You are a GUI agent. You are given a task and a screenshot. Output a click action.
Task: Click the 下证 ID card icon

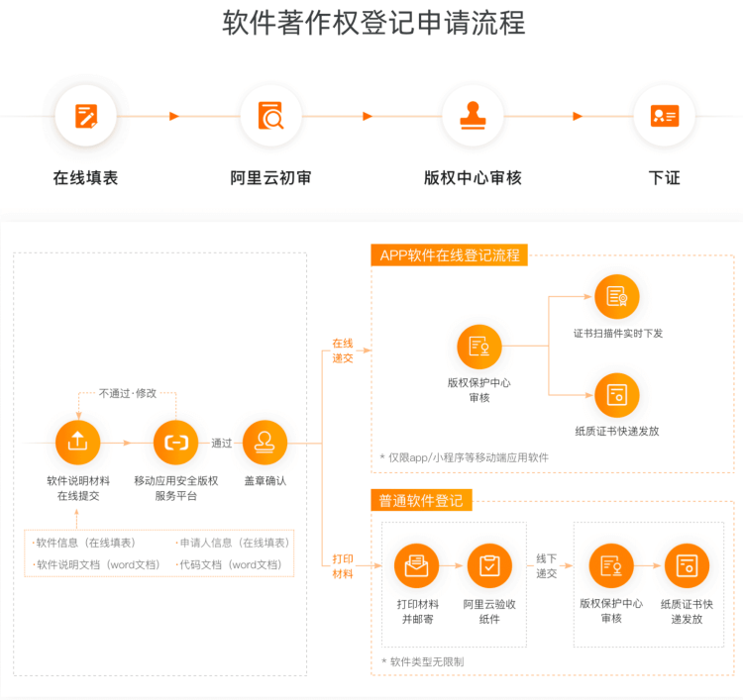click(665, 116)
